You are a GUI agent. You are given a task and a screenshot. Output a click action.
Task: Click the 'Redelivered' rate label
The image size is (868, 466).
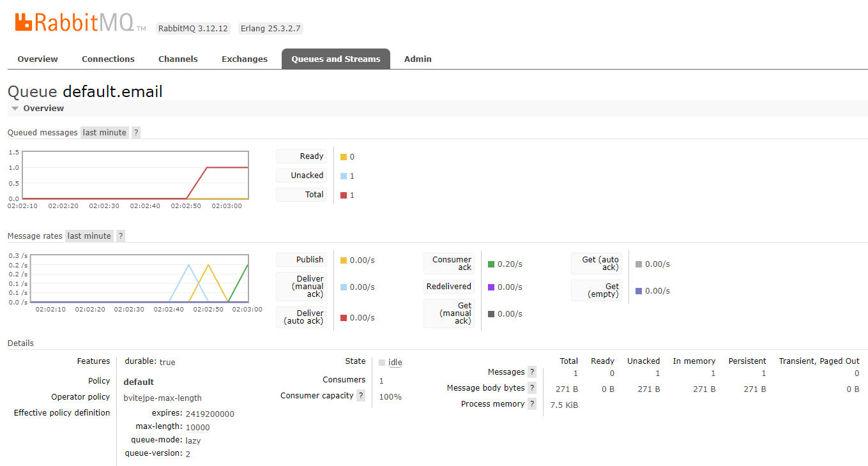point(449,287)
